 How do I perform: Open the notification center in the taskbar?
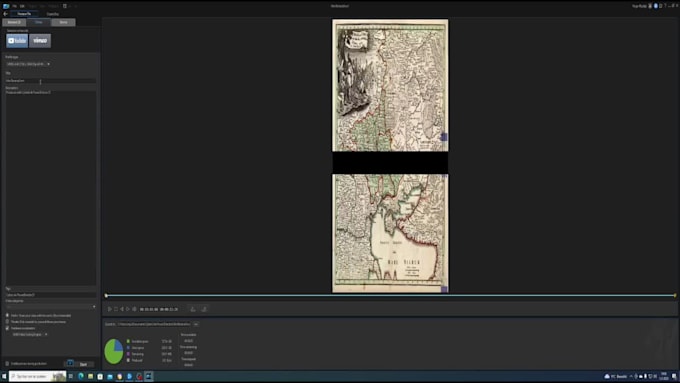pyautogui.click(x=674, y=376)
